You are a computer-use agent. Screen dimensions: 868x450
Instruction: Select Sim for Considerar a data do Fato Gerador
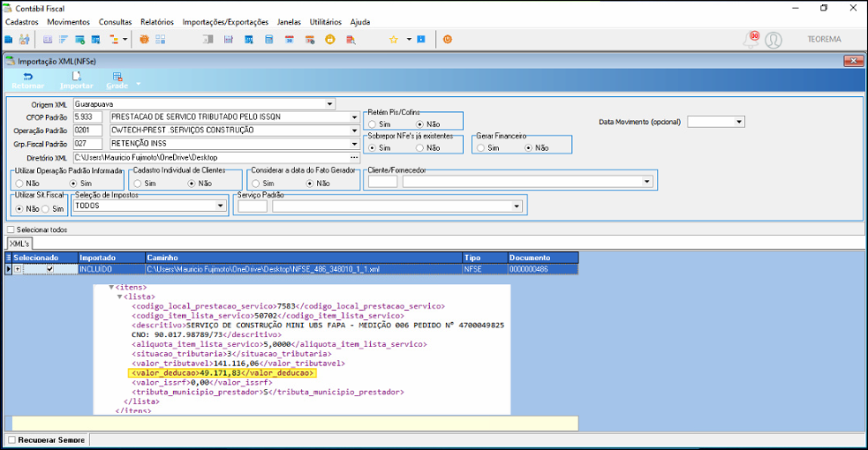255,184
